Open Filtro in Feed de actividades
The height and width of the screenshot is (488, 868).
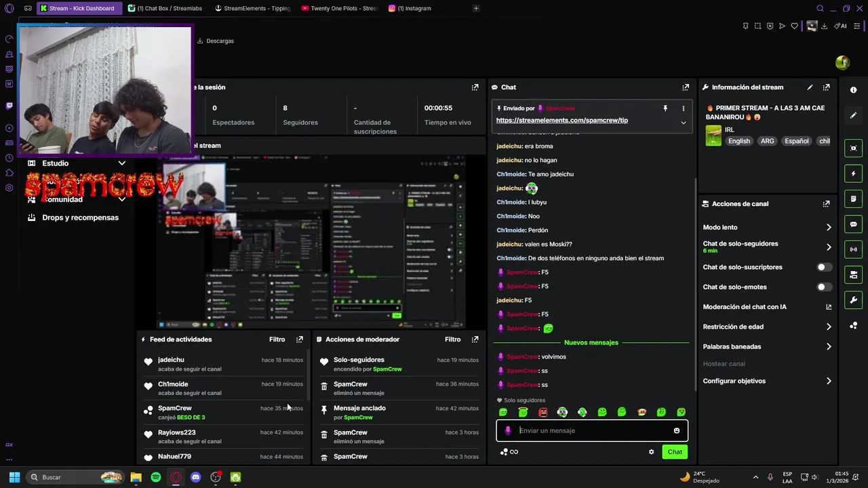pyautogui.click(x=277, y=340)
